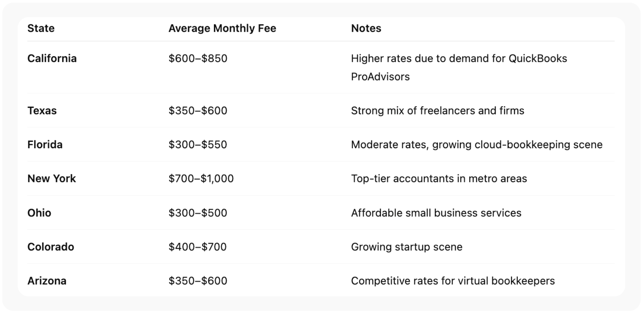Click the $600–$850 fee cell

[x=198, y=58]
